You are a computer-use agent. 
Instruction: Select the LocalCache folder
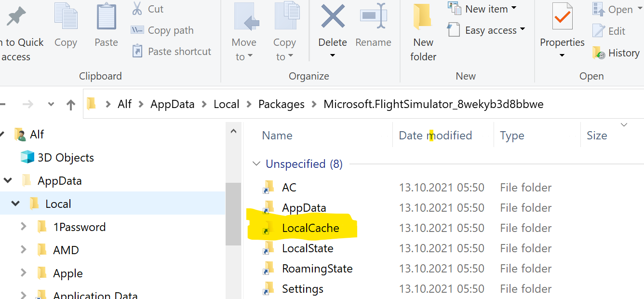click(310, 228)
